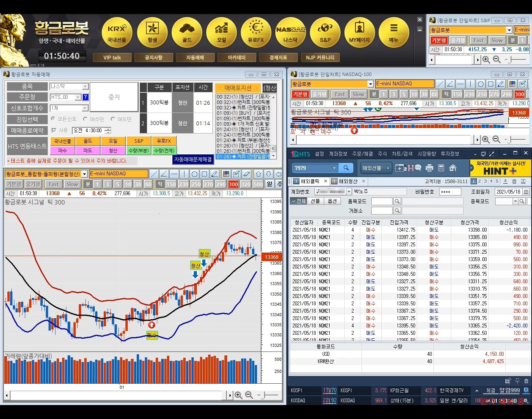
Task: Click 품목코드 search magnifier icon
Action: point(397,201)
